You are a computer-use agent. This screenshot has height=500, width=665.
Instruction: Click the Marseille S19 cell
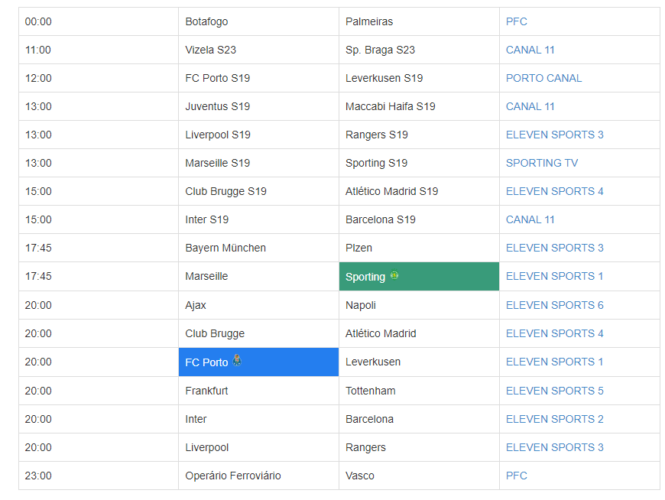[259, 163]
